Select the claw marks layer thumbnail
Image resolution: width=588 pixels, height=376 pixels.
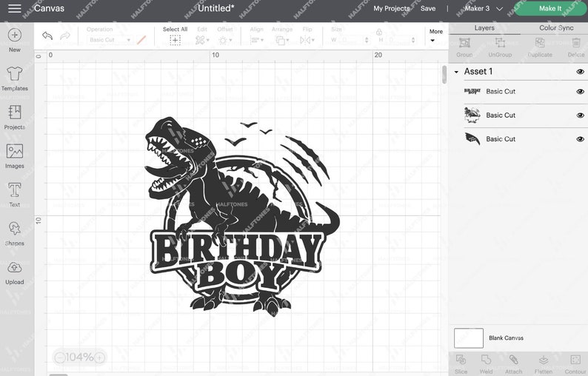472,138
